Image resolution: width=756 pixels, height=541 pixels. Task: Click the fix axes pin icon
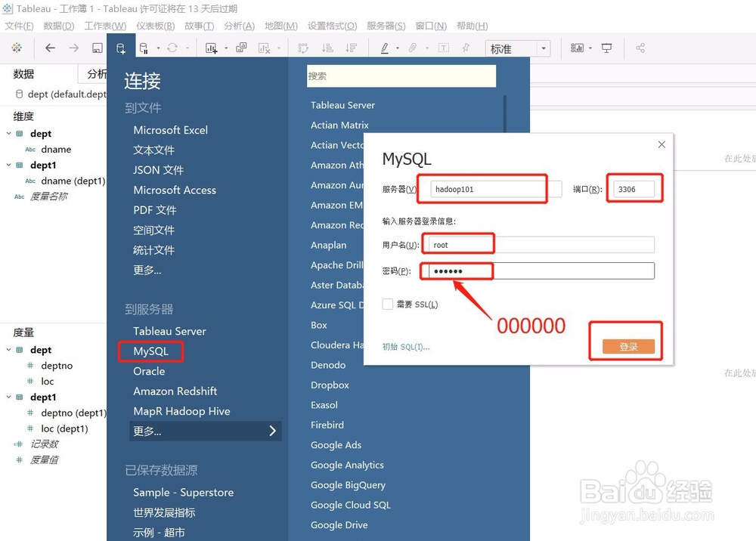(466, 48)
